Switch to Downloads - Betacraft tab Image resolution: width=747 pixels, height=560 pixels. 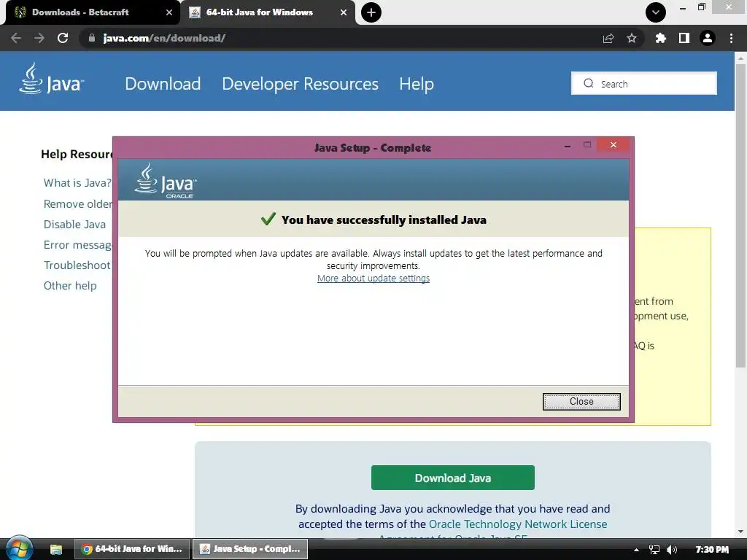(x=90, y=12)
